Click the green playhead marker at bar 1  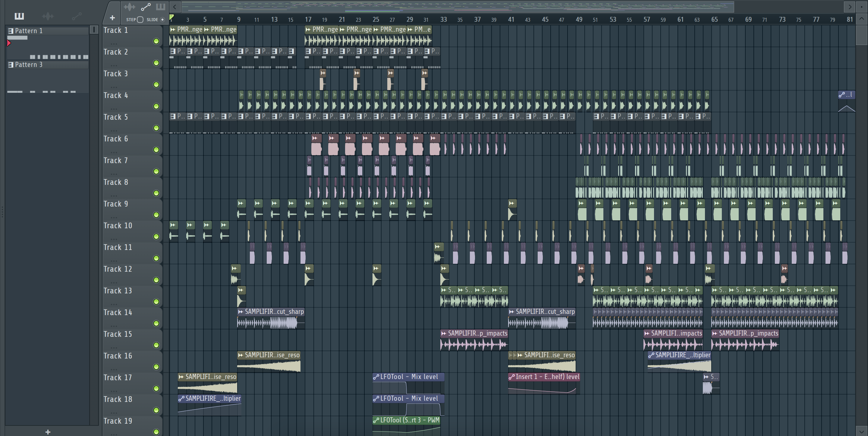[171, 17]
